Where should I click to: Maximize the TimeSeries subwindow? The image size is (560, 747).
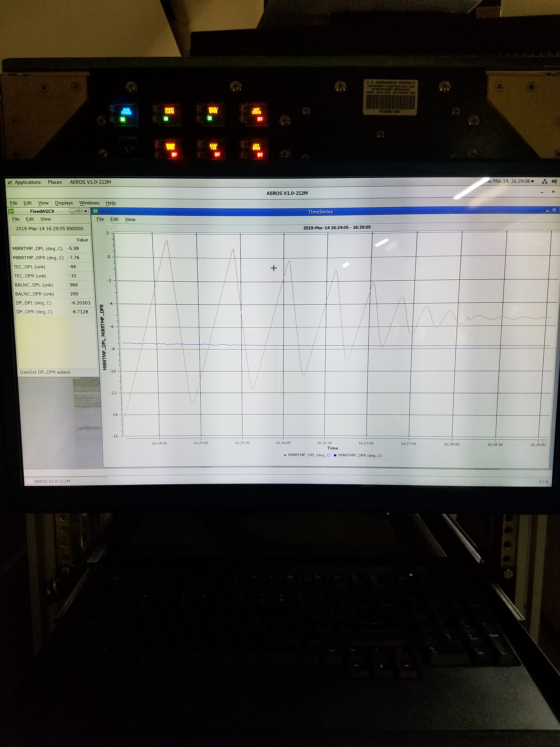pos(554,210)
